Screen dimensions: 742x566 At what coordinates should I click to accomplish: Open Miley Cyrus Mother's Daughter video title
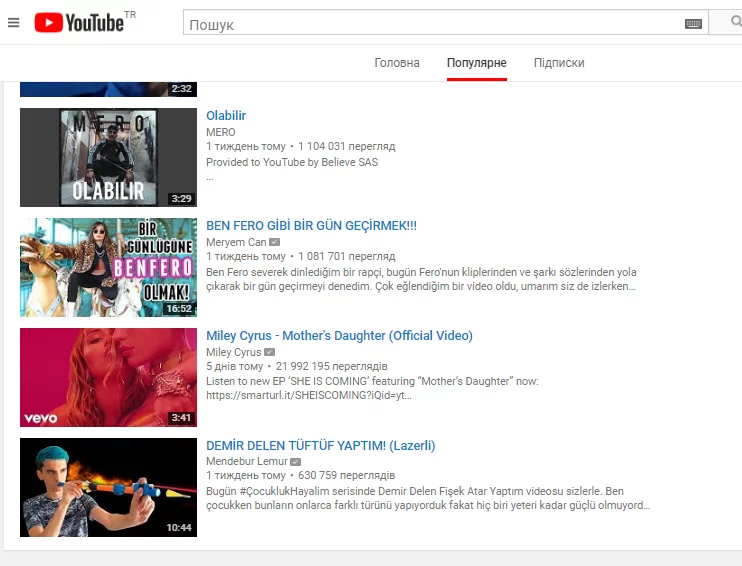coord(339,336)
